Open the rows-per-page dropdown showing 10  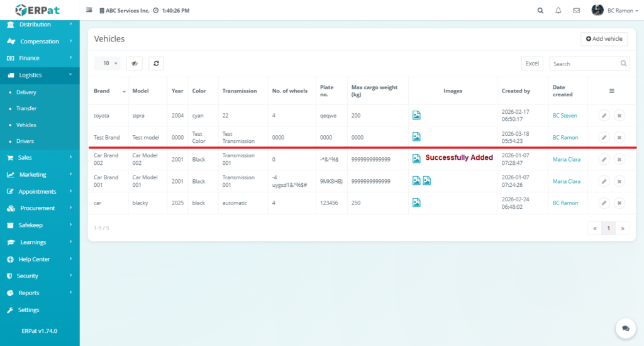(x=111, y=64)
